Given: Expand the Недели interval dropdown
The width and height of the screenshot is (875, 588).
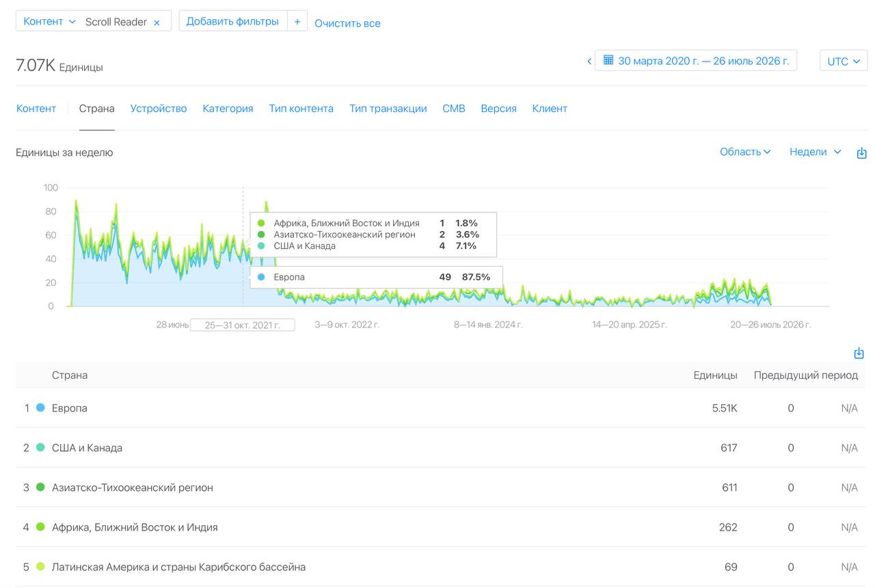Looking at the screenshot, I should pos(815,152).
